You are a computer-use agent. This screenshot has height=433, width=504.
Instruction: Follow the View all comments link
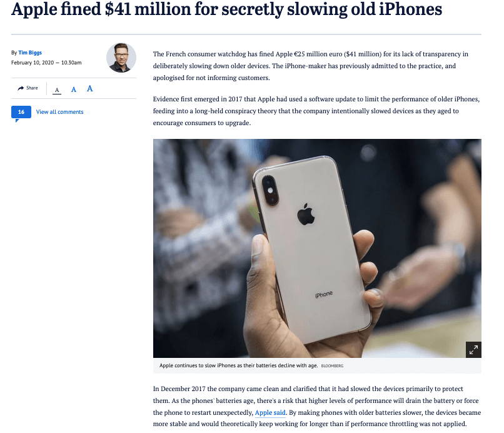coord(59,112)
